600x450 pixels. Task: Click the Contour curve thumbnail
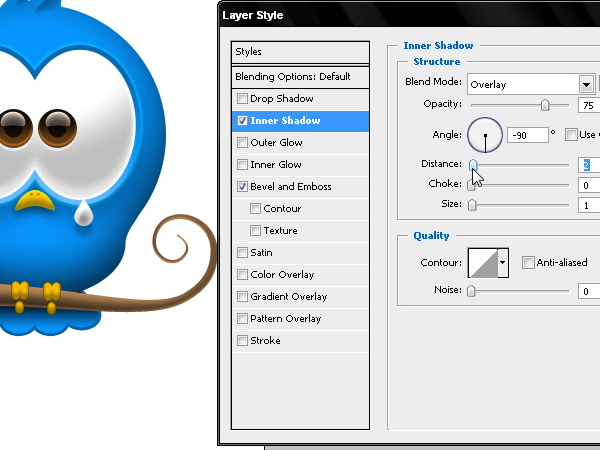[483, 262]
